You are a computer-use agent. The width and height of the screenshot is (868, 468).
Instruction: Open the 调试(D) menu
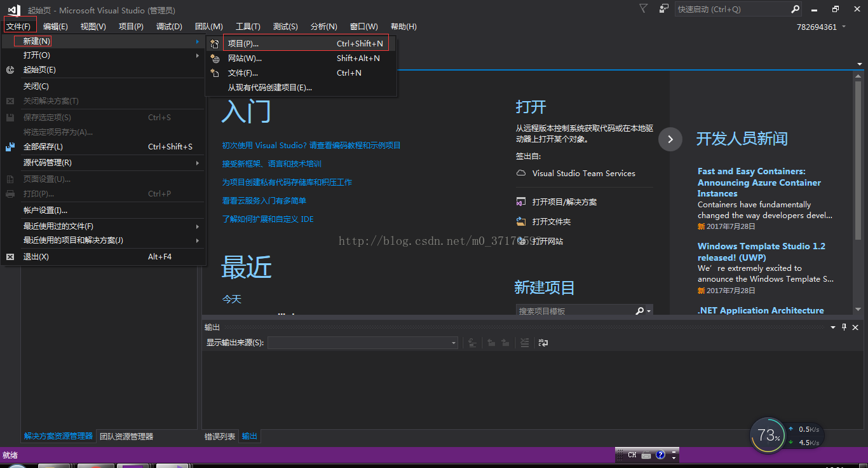coord(169,27)
